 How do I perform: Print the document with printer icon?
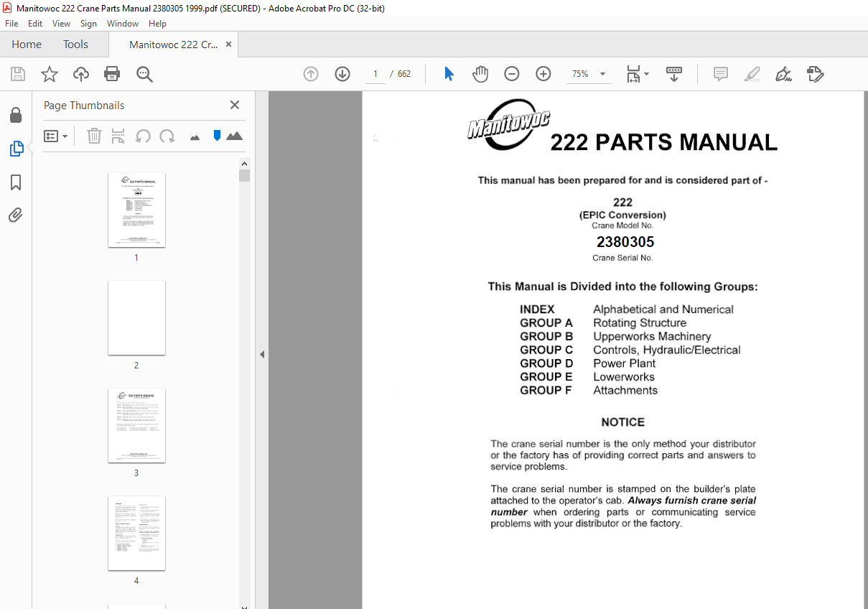tap(112, 74)
